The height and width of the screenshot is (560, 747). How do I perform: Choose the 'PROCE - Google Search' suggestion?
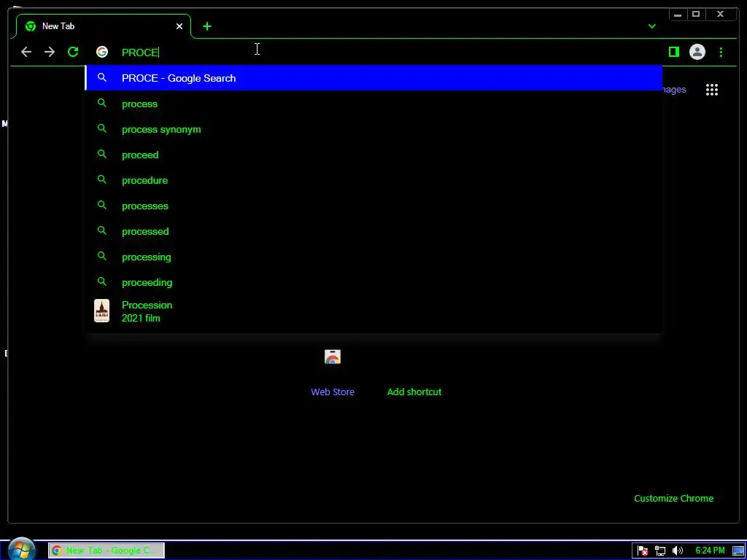coord(373,78)
